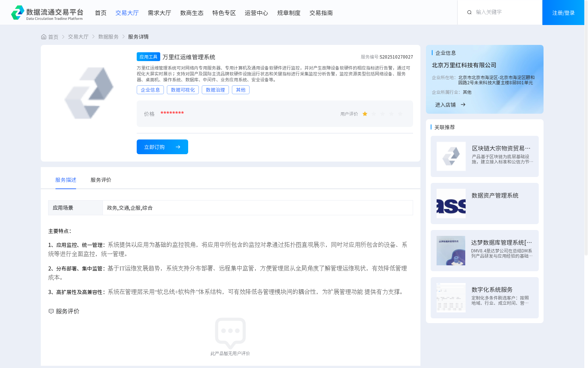Screen dimensions: 588x368
Task: Click the breadcrumb home icon
Action: (44, 37)
